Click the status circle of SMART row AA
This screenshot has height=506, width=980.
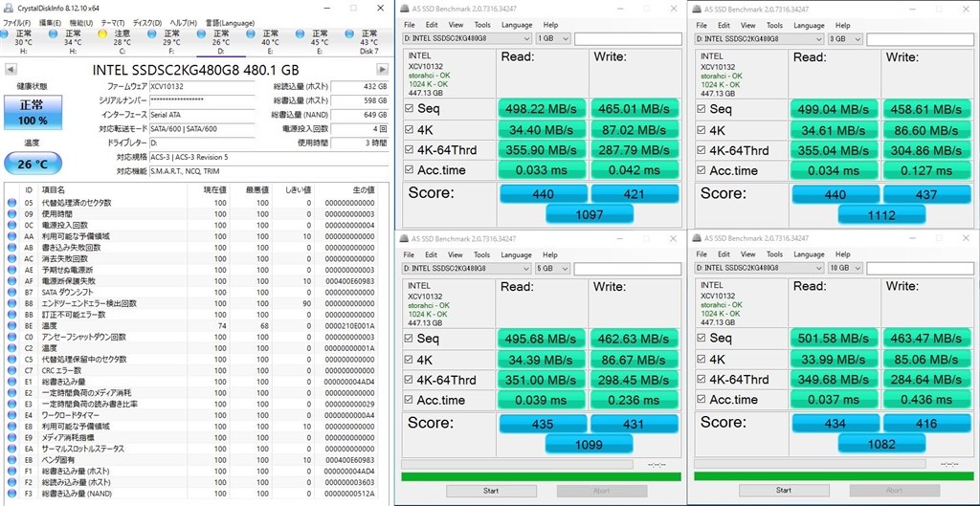click(x=11, y=236)
